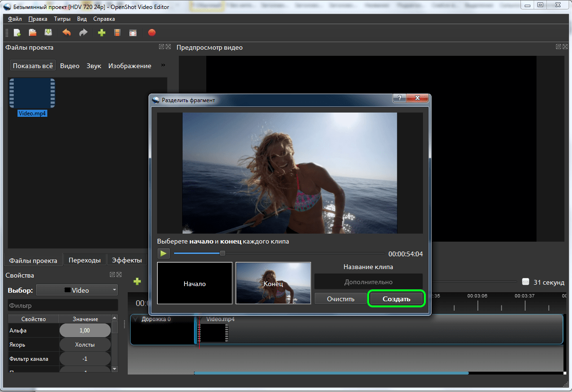Viewport: 572px width, 392px height.
Task: Click the Open Project folder icon
Action: 33,33
